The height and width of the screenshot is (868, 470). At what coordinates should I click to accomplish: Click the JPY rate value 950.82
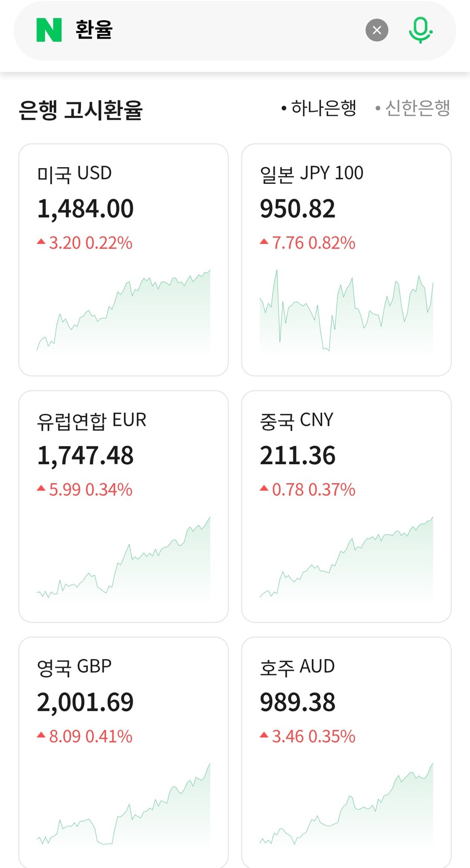coord(298,209)
